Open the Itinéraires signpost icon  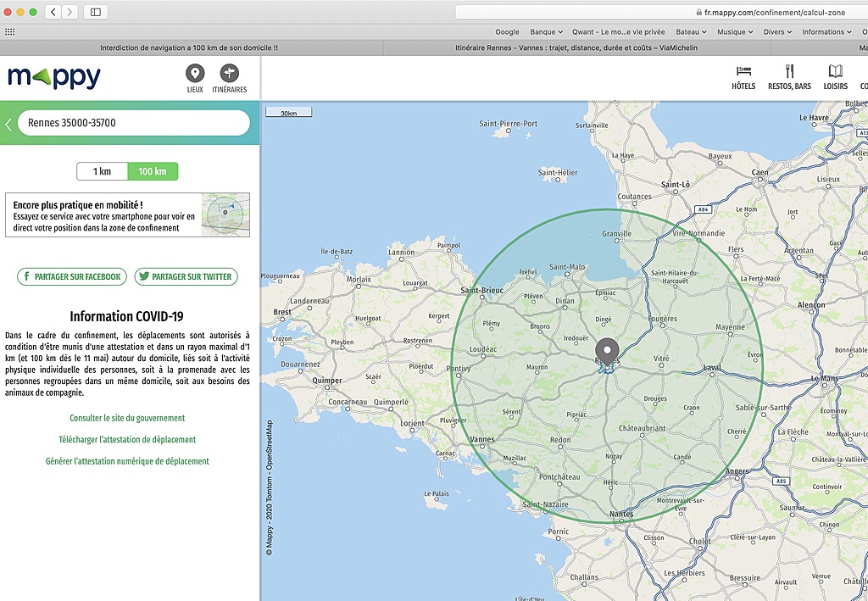click(x=229, y=73)
